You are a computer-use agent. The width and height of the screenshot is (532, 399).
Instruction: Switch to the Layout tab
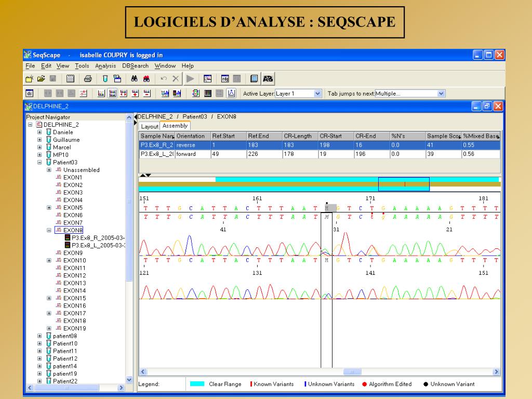pos(149,126)
